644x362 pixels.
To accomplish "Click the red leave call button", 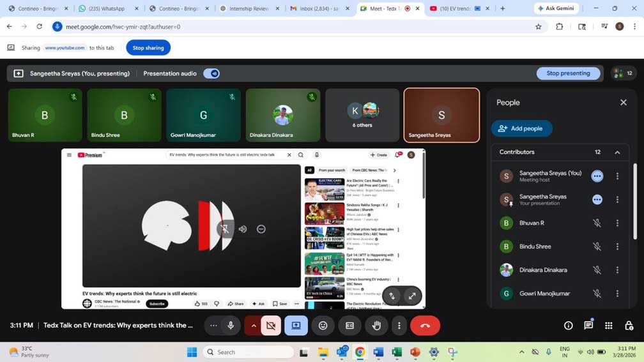I will (x=425, y=326).
